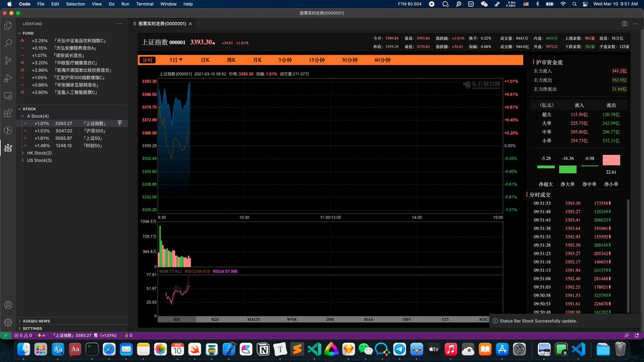644x362 pixels.
Task: Switch chart to the 日K tab
Action: (x=205, y=60)
